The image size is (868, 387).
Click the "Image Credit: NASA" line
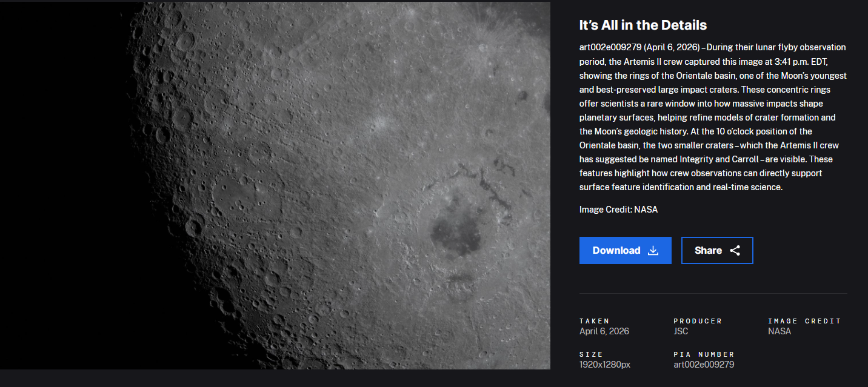click(618, 210)
